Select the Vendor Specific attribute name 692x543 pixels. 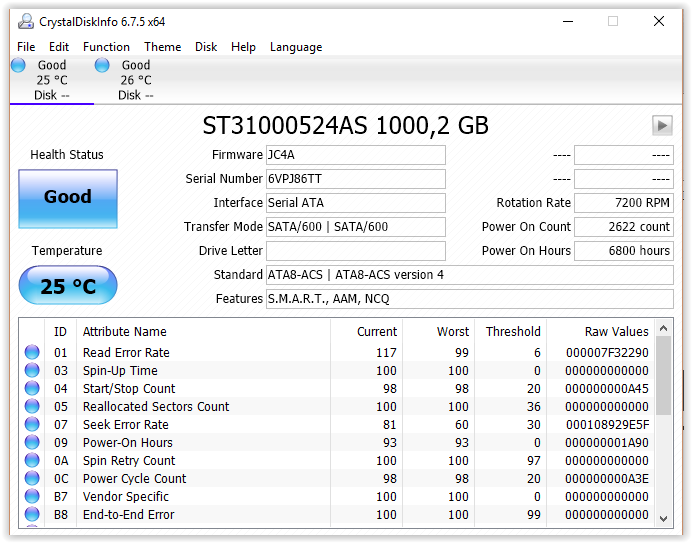pyautogui.click(x=126, y=496)
